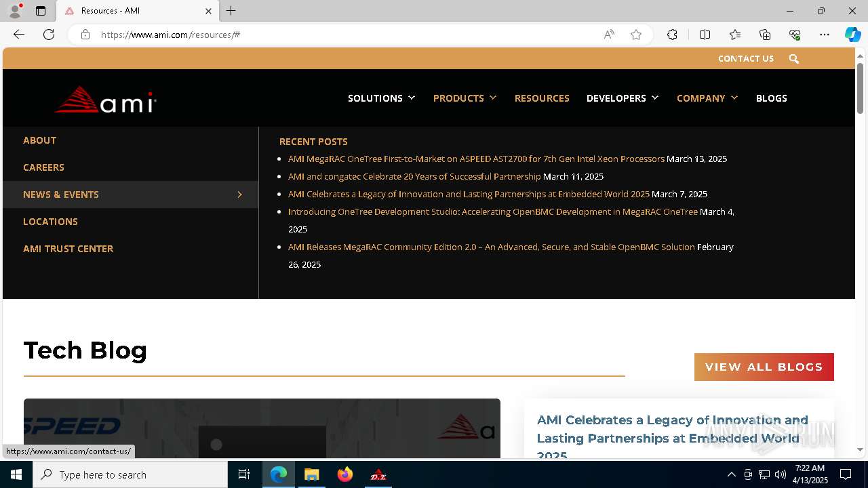
Task: Open the Favorites list
Action: tap(735, 35)
